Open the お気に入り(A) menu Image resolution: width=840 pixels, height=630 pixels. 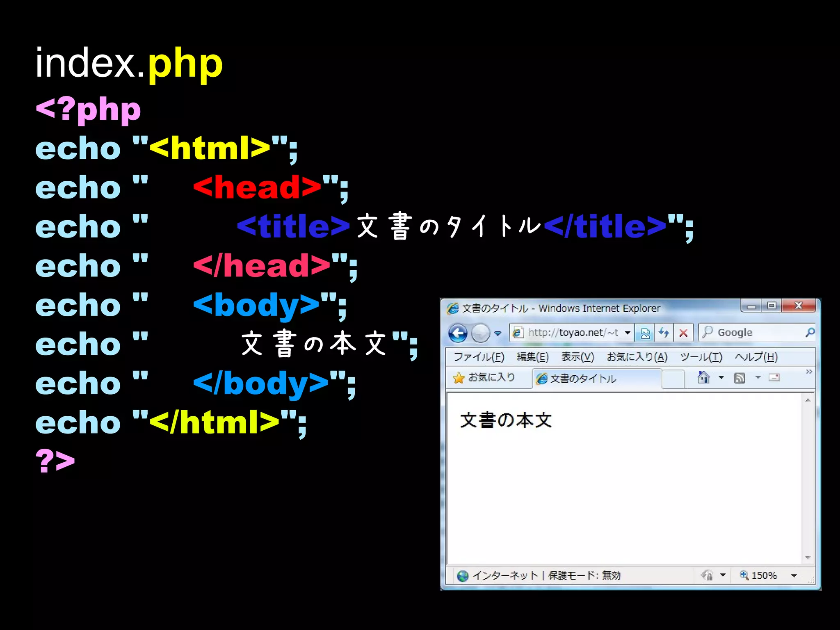click(x=637, y=357)
